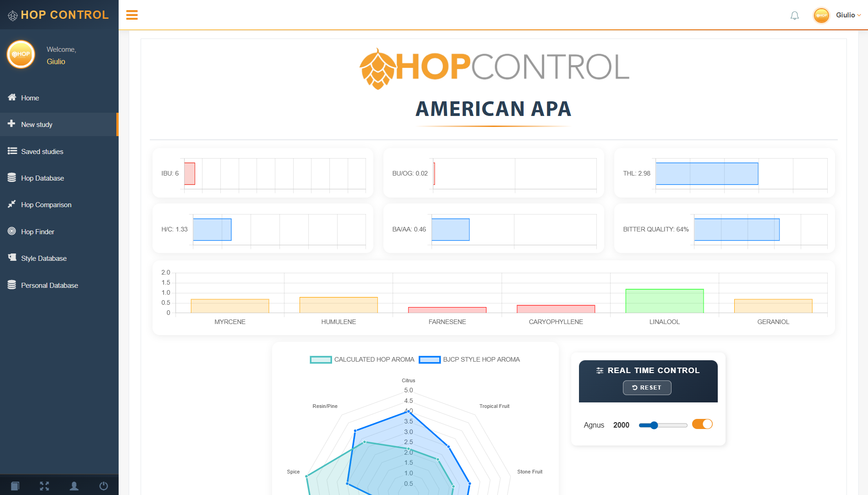Open Hop Comparison page
868x495 pixels.
pyautogui.click(x=59, y=204)
